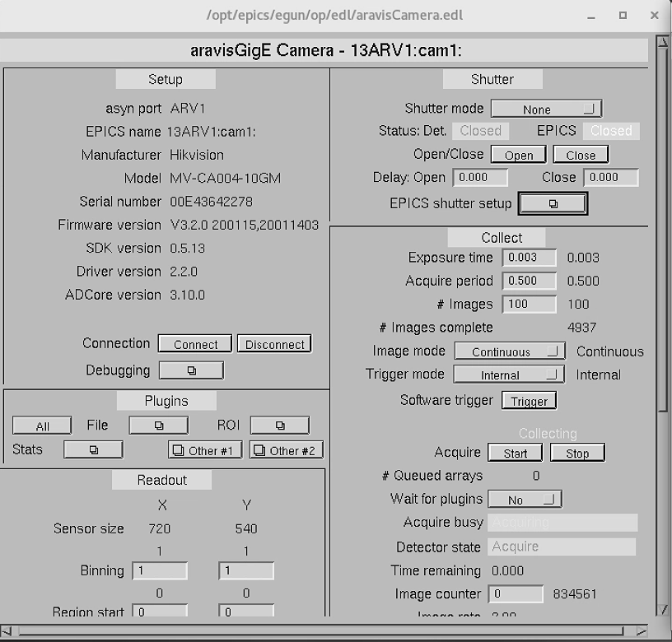Open the Trigger mode selector
672x642 pixels.
click(508, 374)
